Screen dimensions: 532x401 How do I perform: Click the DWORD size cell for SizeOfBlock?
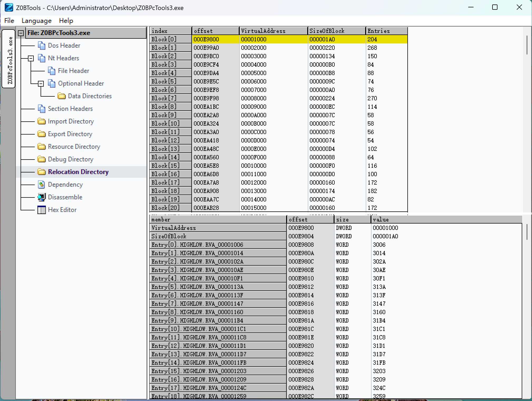pos(353,236)
